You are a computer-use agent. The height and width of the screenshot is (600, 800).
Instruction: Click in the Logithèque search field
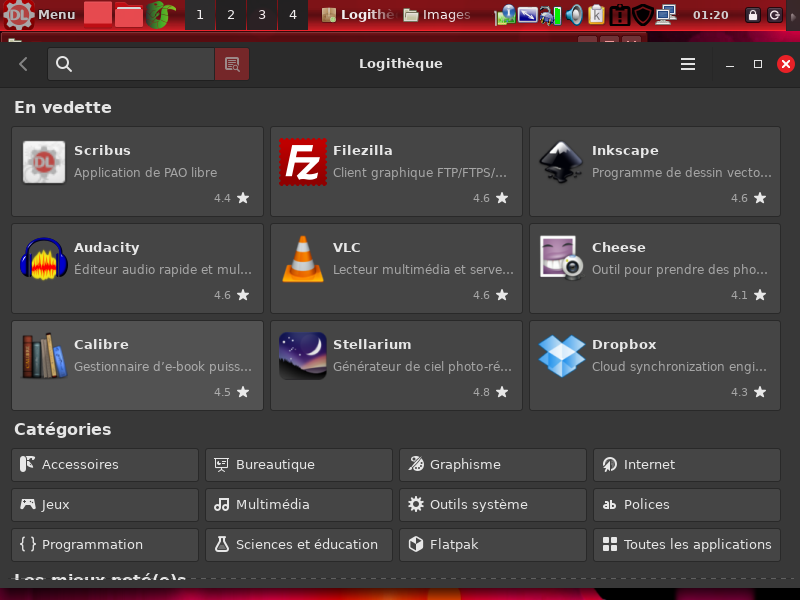[140, 64]
